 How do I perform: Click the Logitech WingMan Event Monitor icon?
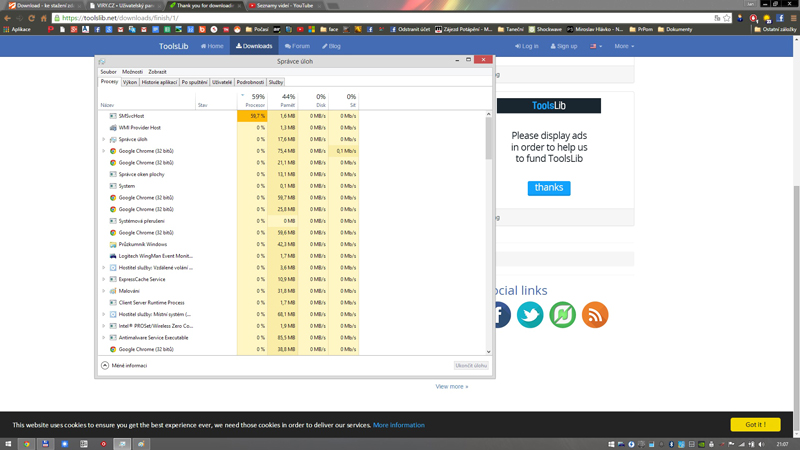point(113,256)
